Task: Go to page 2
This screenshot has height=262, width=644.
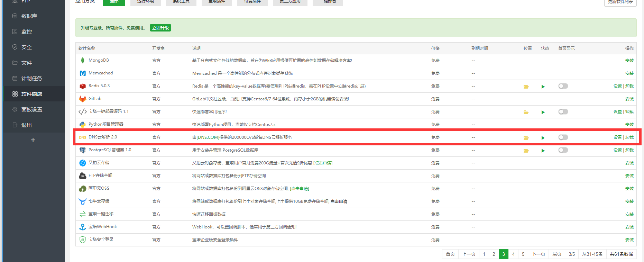Action: pos(494,254)
